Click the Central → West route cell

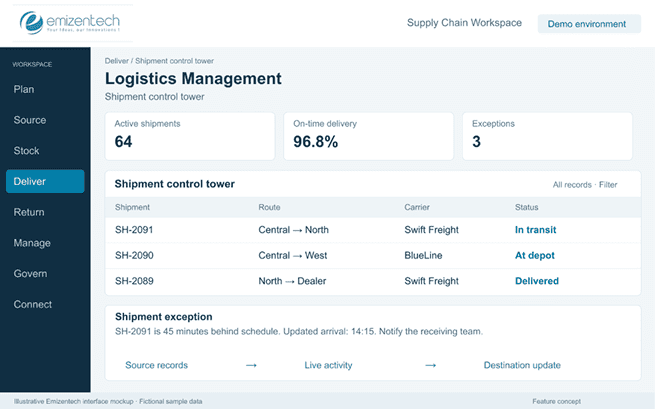point(292,255)
